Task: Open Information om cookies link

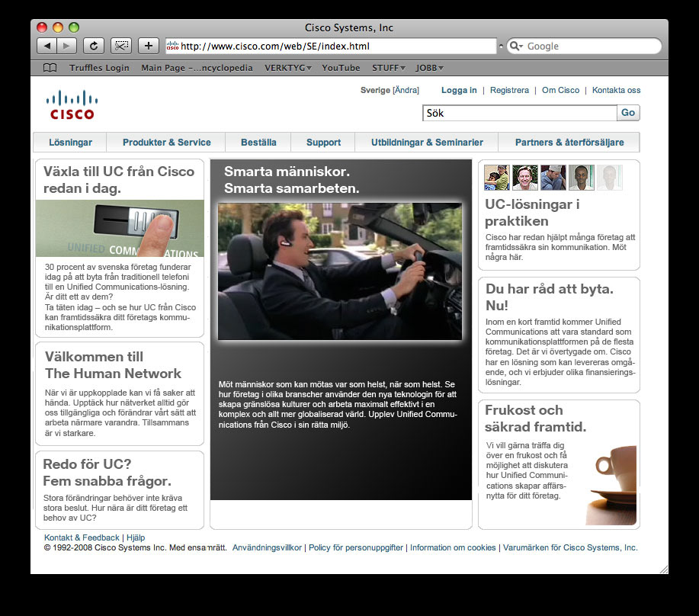Action: pyautogui.click(x=453, y=547)
